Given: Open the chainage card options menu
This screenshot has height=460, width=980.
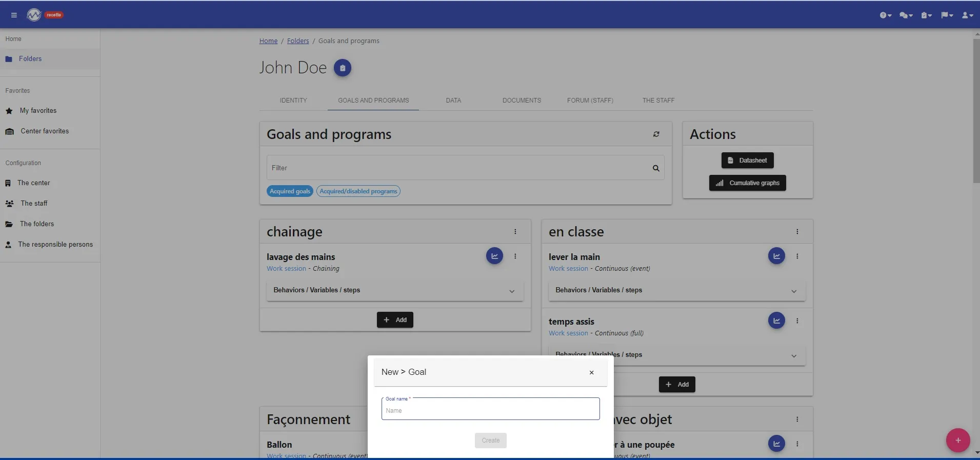Looking at the screenshot, I should click(515, 232).
